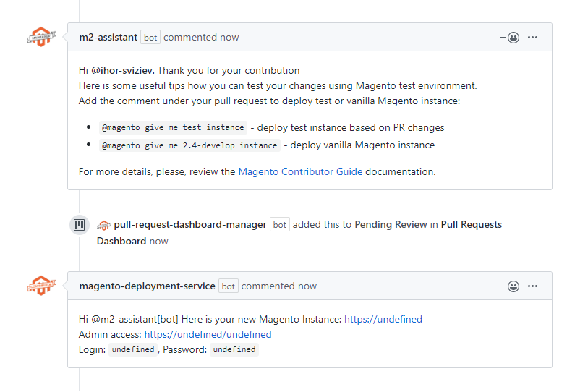567x392 pixels.
Task: Click the Password undefined code value
Action: [234, 350]
